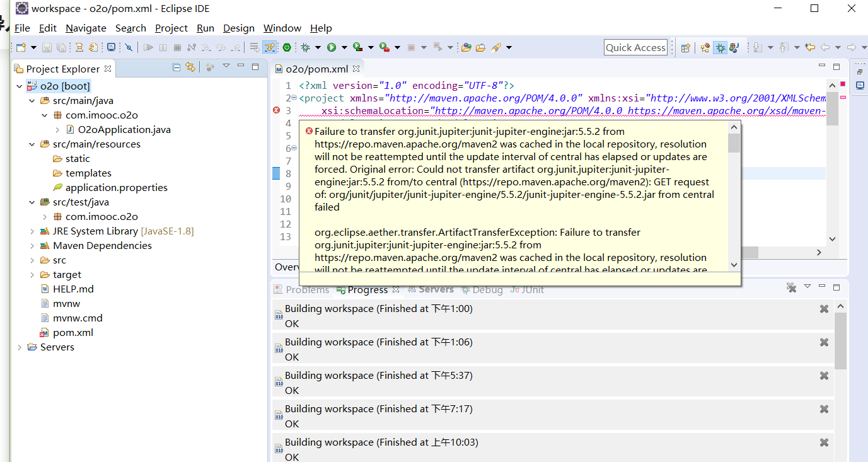Collapse the o2o [boot] project node

point(20,86)
